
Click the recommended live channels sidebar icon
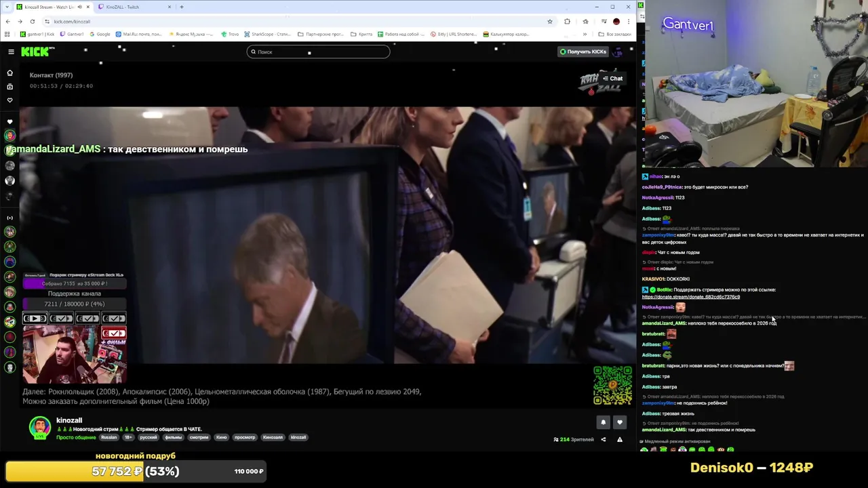point(9,218)
